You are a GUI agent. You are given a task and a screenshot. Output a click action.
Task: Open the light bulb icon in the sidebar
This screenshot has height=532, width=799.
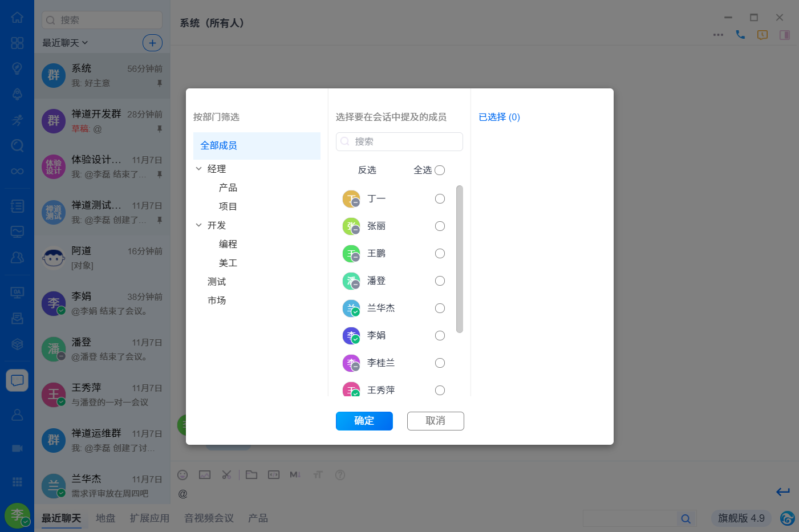[17, 68]
